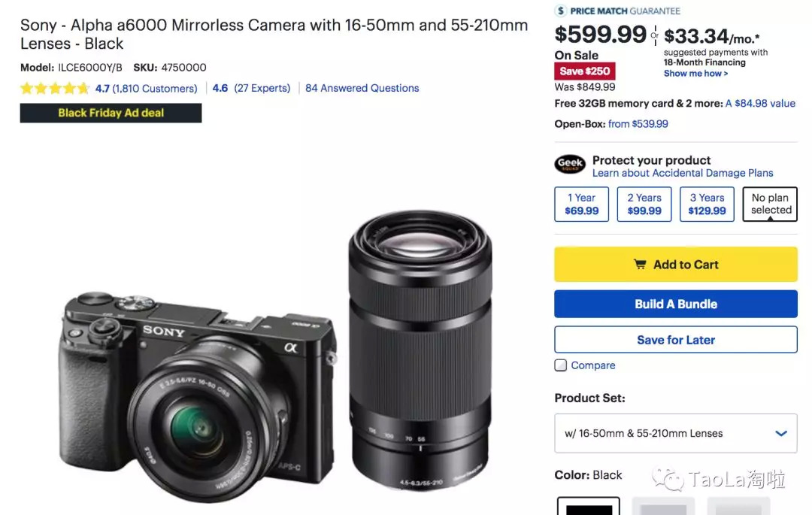812x515 pixels.
Task: Click the shopping cart icon in Add to Cart
Action: pos(640,265)
